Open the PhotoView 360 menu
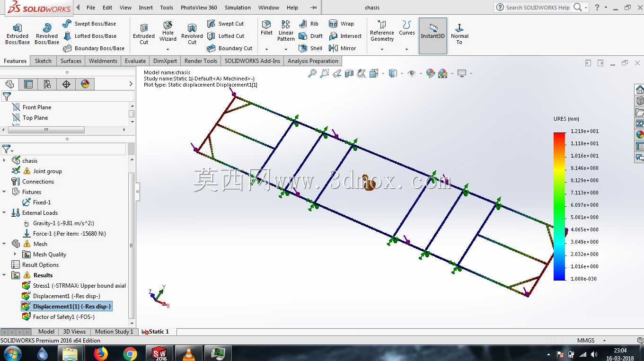This screenshot has height=361, width=644. (199, 8)
